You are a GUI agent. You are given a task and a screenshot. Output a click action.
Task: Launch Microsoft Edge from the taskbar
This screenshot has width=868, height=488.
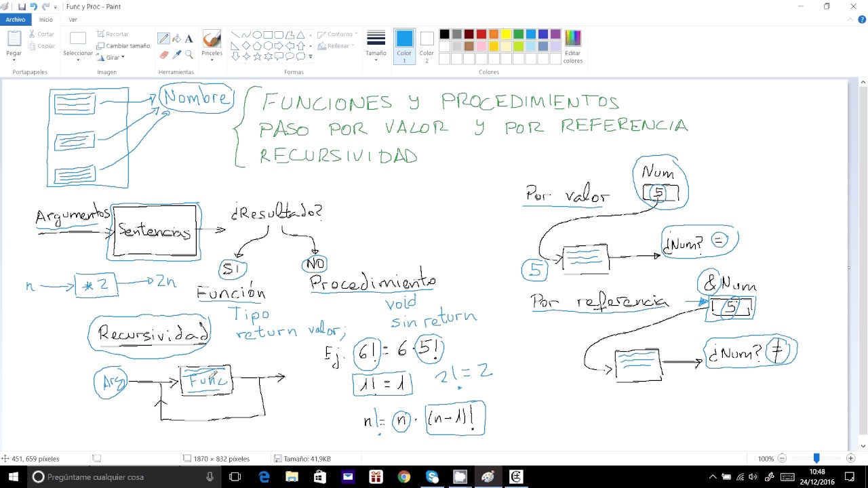pyautogui.click(x=264, y=477)
